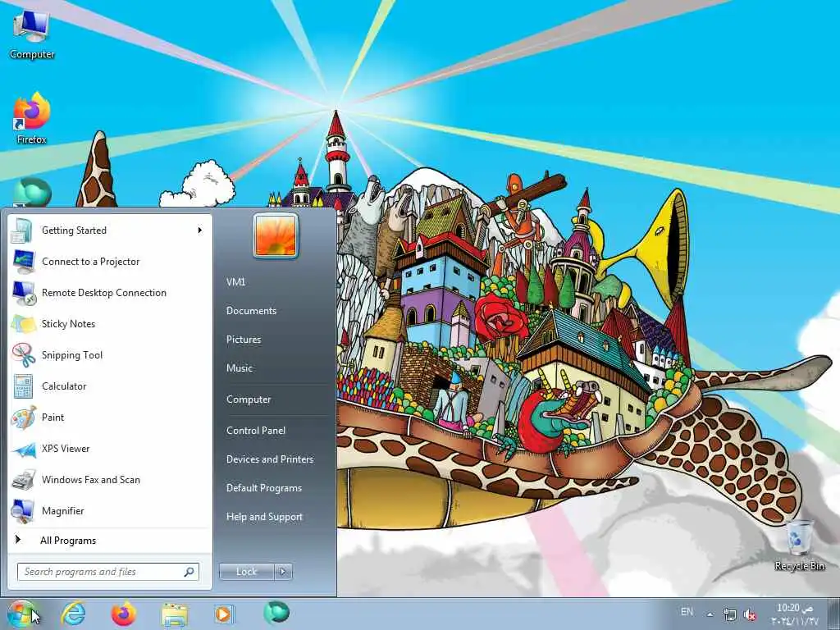Open Computer from Start menu right pane
Viewport: 840px width, 630px height.
pos(249,399)
